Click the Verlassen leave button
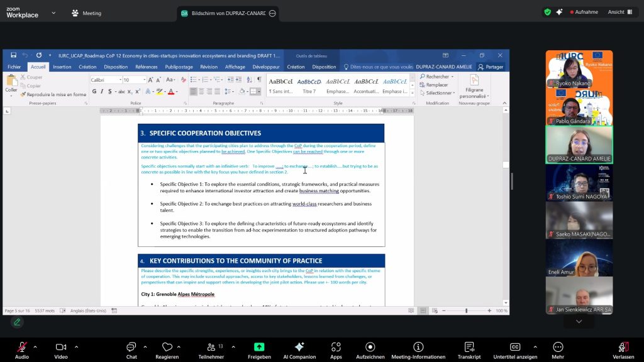The height and width of the screenshot is (362, 644). pos(623,348)
